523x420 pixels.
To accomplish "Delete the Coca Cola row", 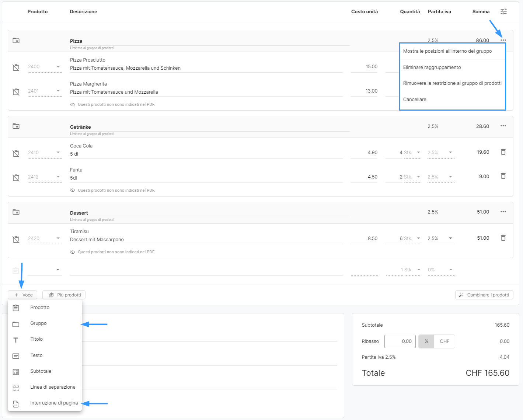I will (503, 152).
